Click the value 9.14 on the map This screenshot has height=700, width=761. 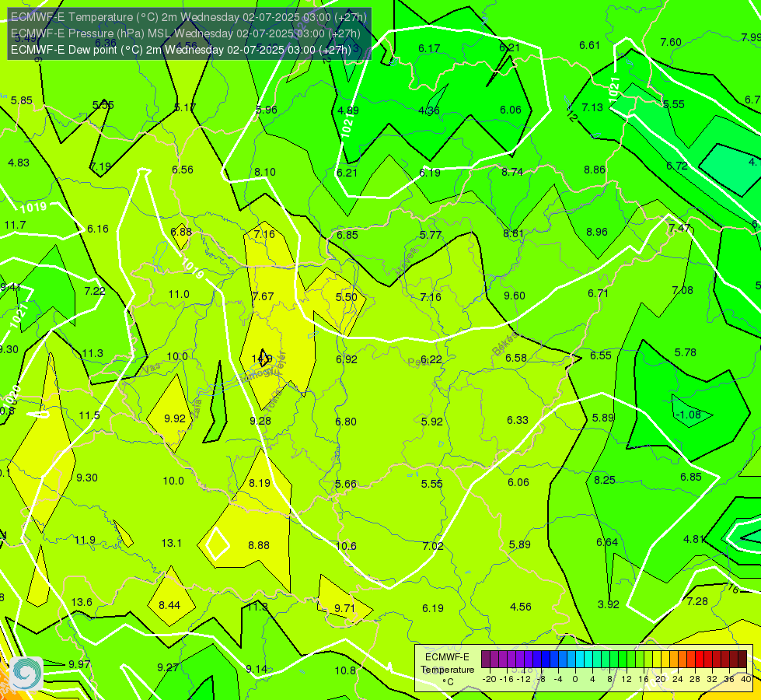pyautogui.click(x=257, y=669)
